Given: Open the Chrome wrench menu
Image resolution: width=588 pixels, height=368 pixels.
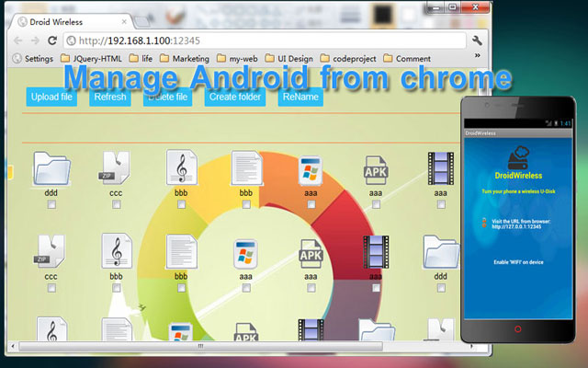Looking at the screenshot, I should tap(477, 40).
